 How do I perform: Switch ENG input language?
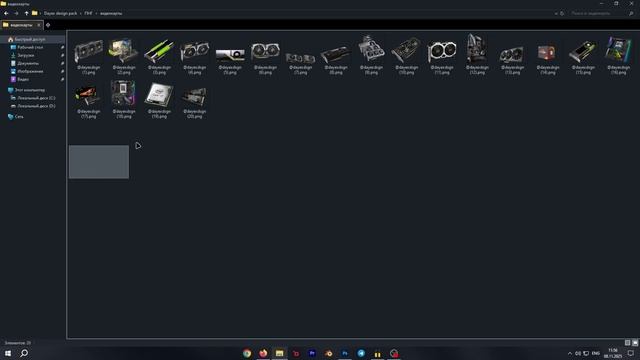[x=596, y=353]
